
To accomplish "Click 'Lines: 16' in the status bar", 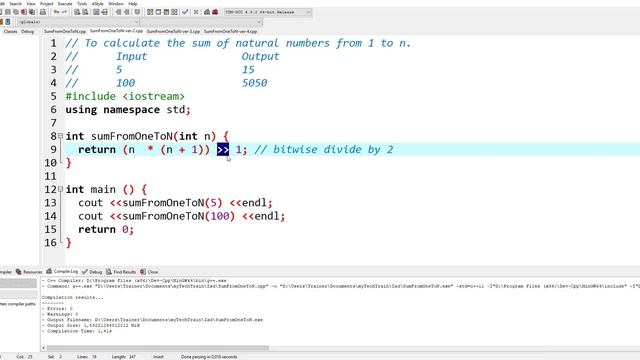I will point(87,356).
